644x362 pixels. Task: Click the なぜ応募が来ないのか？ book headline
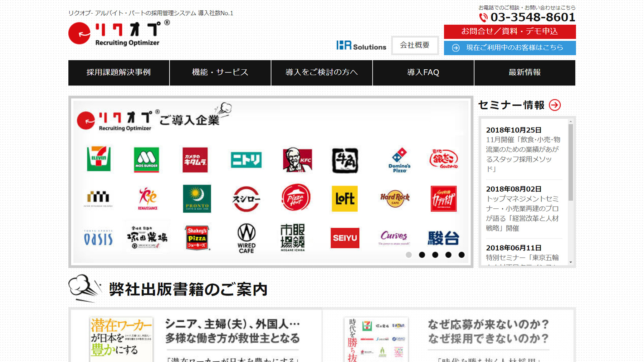488,331
